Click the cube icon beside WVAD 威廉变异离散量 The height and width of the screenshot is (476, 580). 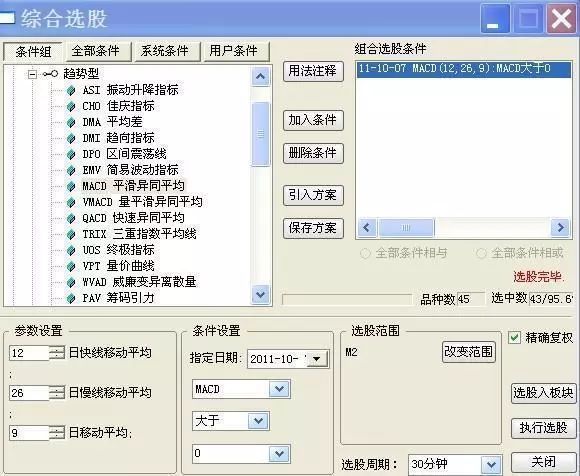click(x=71, y=282)
